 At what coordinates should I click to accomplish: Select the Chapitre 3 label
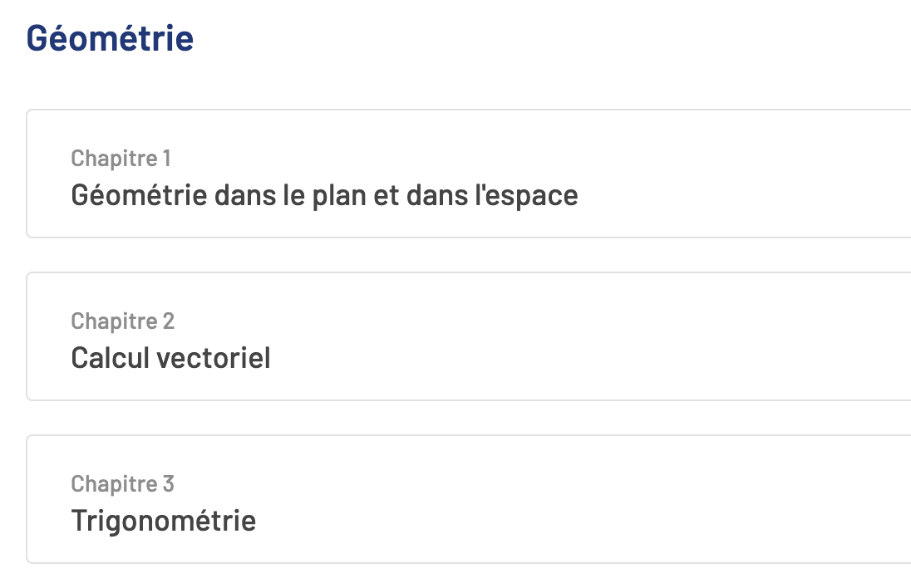coord(122,483)
